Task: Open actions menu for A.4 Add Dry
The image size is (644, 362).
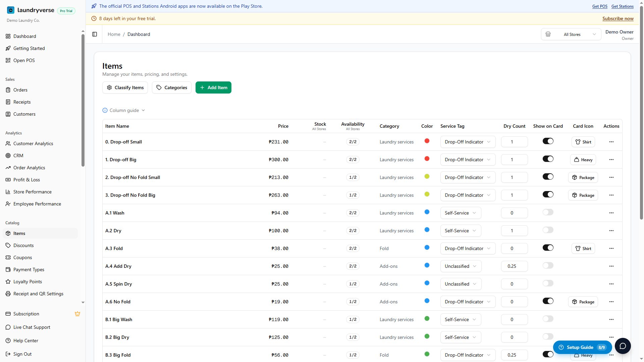Action: [611, 266]
